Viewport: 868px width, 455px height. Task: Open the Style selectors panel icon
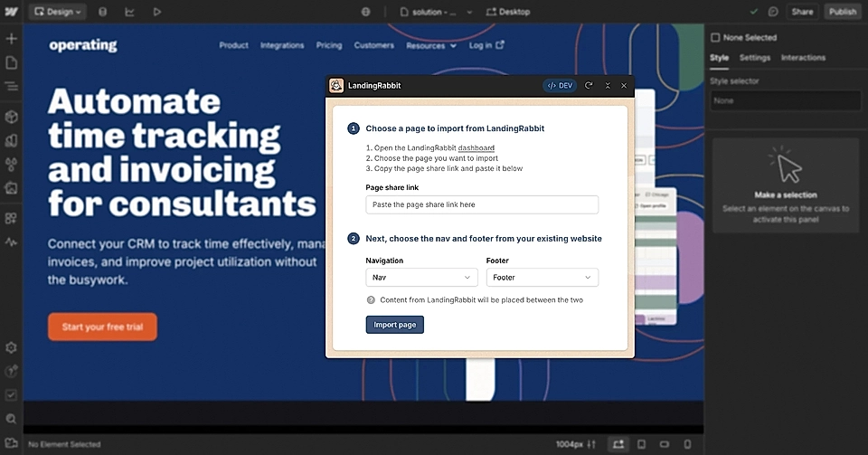[x=11, y=165]
